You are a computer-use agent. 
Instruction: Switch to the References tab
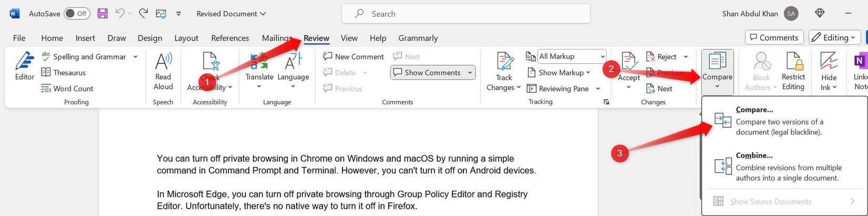(x=230, y=38)
